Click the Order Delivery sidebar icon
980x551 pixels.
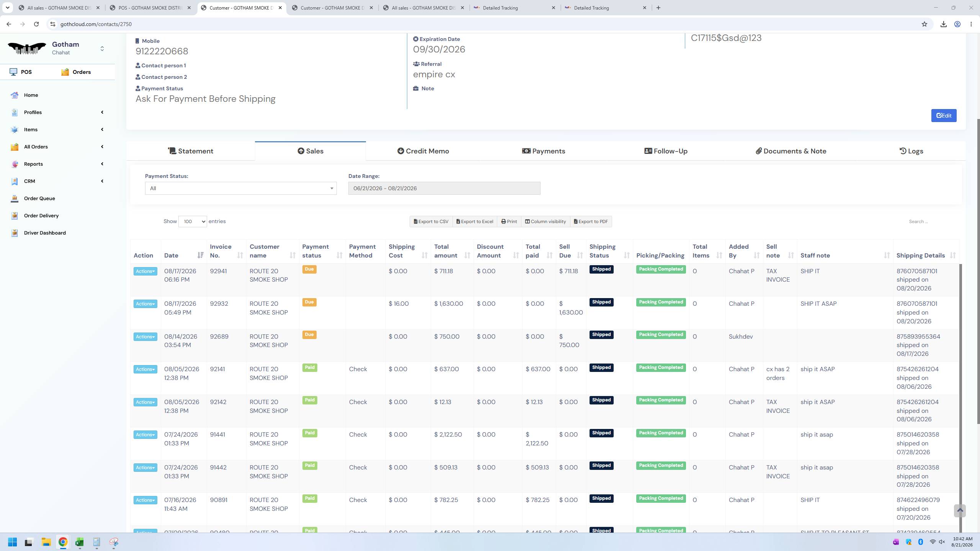click(x=15, y=216)
